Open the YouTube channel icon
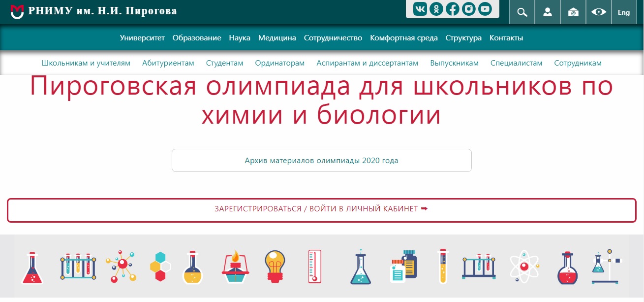This screenshot has width=644, height=302. coord(485,9)
